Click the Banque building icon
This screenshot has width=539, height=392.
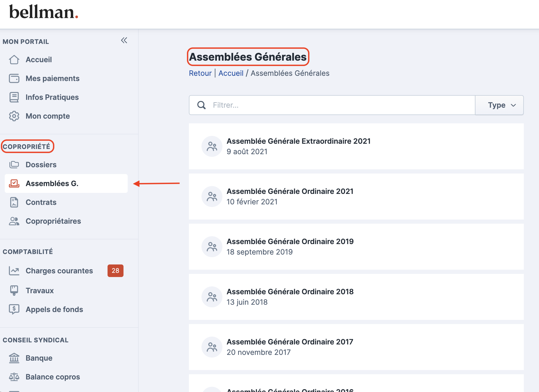tap(14, 358)
